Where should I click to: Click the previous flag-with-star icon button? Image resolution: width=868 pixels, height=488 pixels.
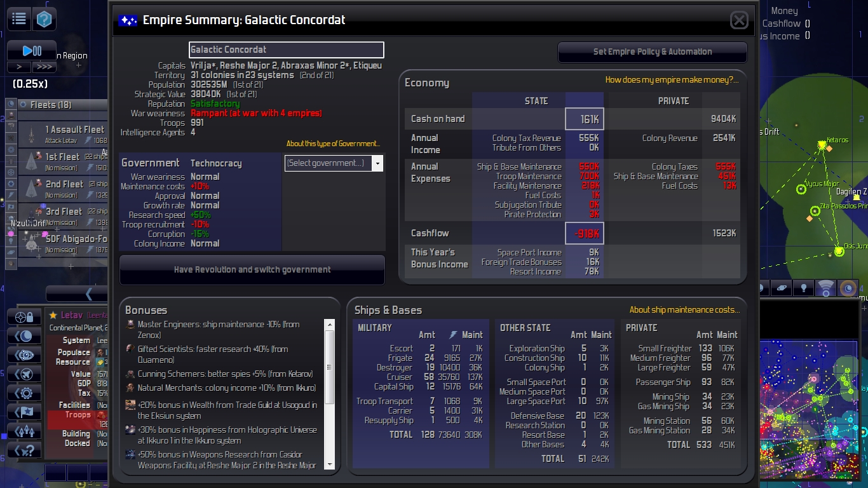click(x=25, y=412)
